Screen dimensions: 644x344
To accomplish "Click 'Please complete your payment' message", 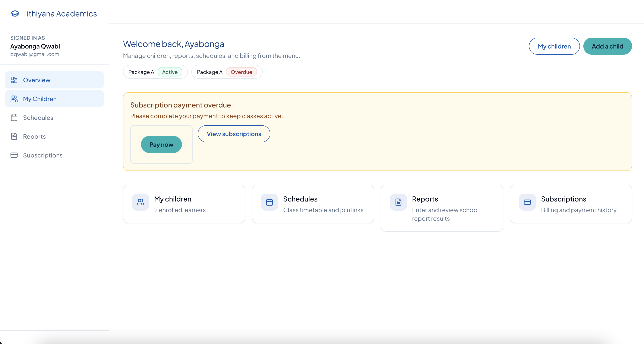I will 206,116.
